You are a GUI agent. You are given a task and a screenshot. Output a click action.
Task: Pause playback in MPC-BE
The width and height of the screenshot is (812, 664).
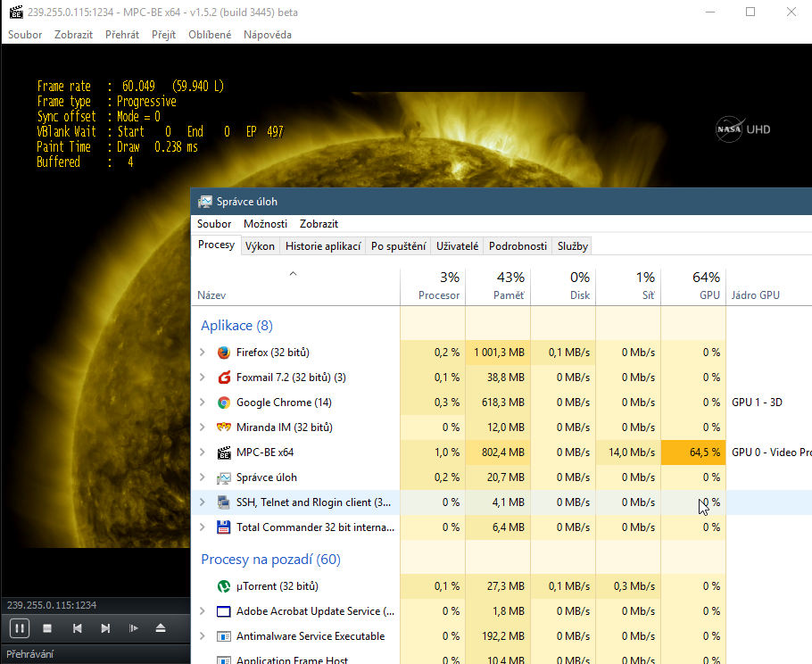19,628
